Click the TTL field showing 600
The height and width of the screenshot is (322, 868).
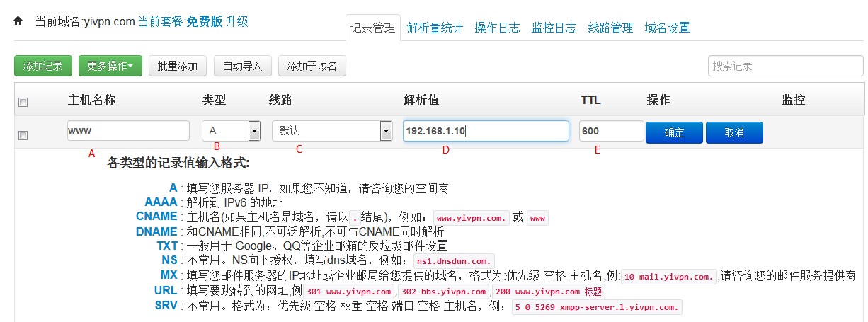point(612,131)
